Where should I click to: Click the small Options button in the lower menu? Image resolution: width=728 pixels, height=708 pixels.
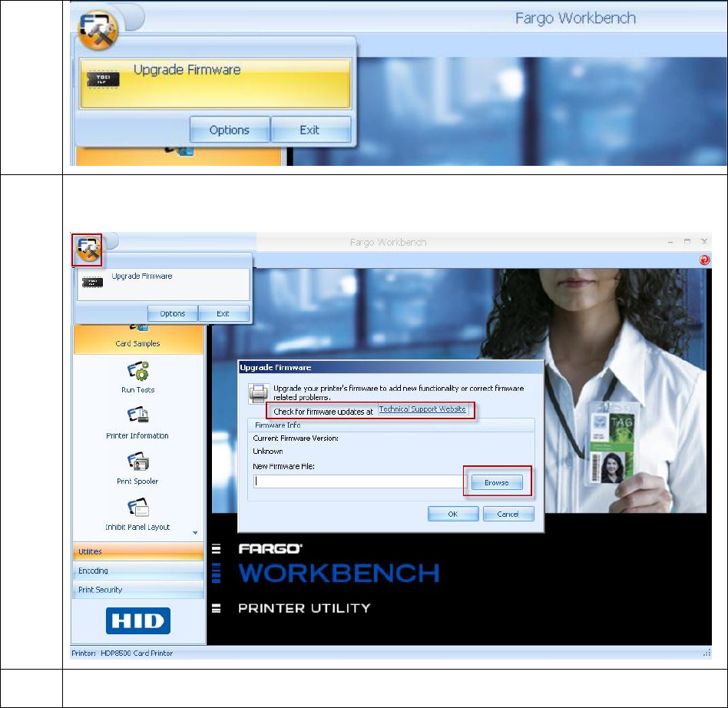[x=173, y=313]
